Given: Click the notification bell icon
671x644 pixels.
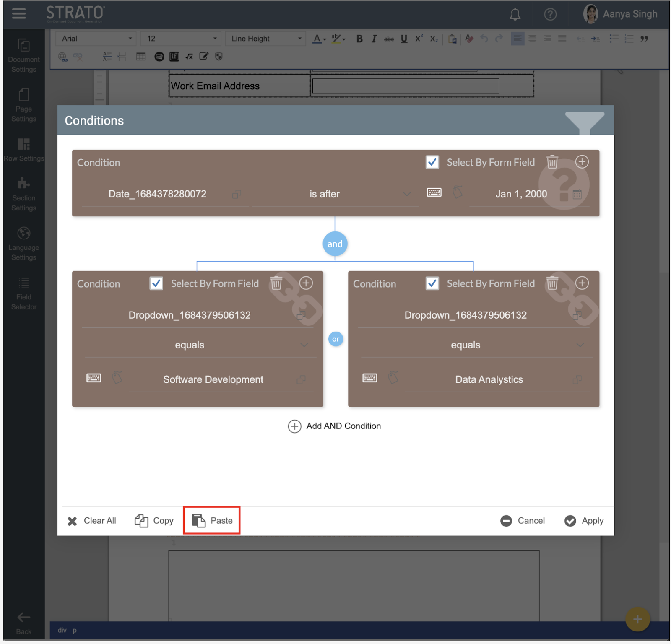Looking at the screenshot, I should [x=515, y=15].
